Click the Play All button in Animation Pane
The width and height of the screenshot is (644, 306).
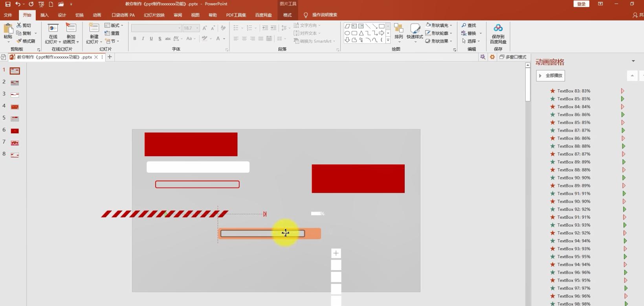tap(550, 76)
